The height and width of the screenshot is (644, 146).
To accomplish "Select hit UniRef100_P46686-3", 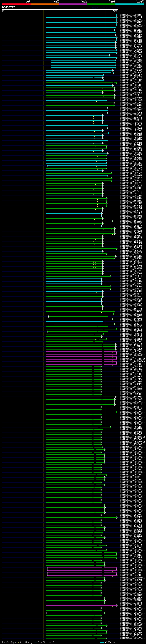I will [132, 361].
